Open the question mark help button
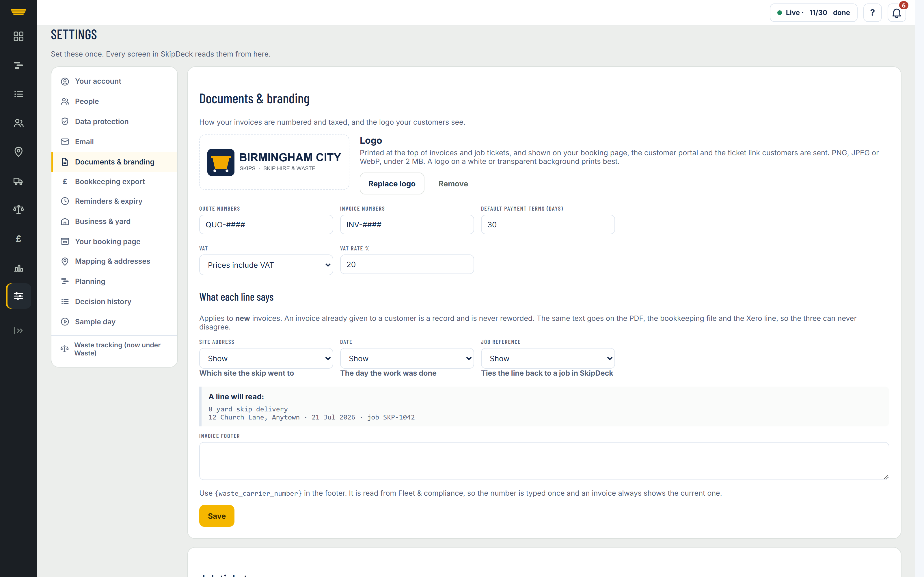The height and width of the screenshot is (577, 924). (x=872, y=13)
